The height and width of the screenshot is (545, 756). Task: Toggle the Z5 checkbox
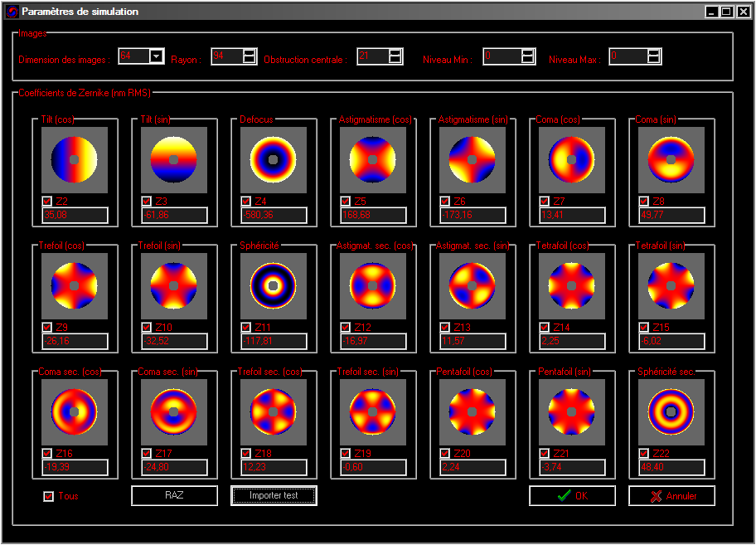[x=345, y=201]
